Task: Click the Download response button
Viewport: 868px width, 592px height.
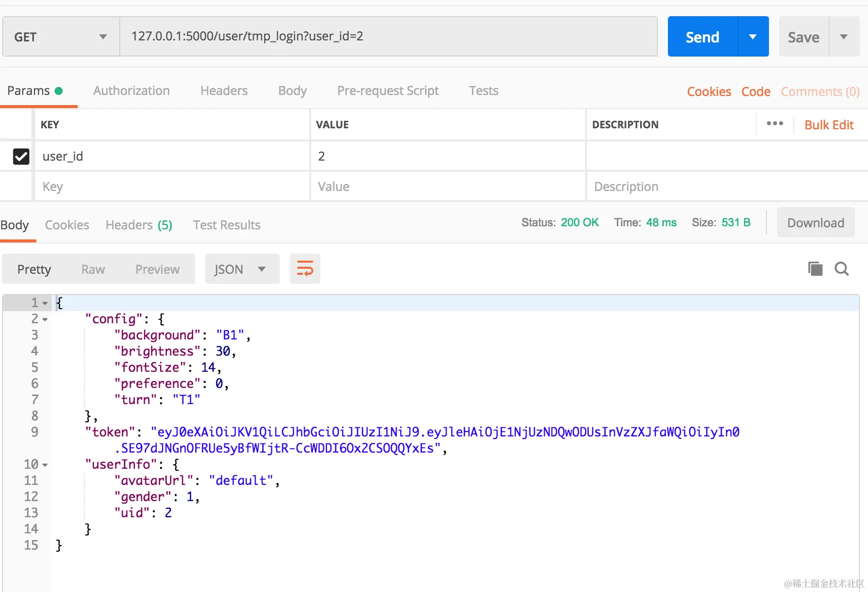Action: [815, 223]
